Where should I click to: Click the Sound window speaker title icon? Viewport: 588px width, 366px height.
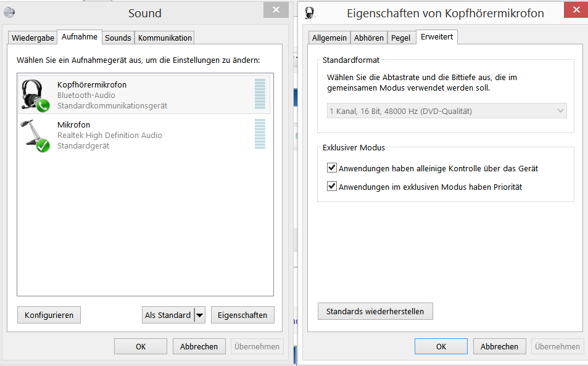point(9,12)
